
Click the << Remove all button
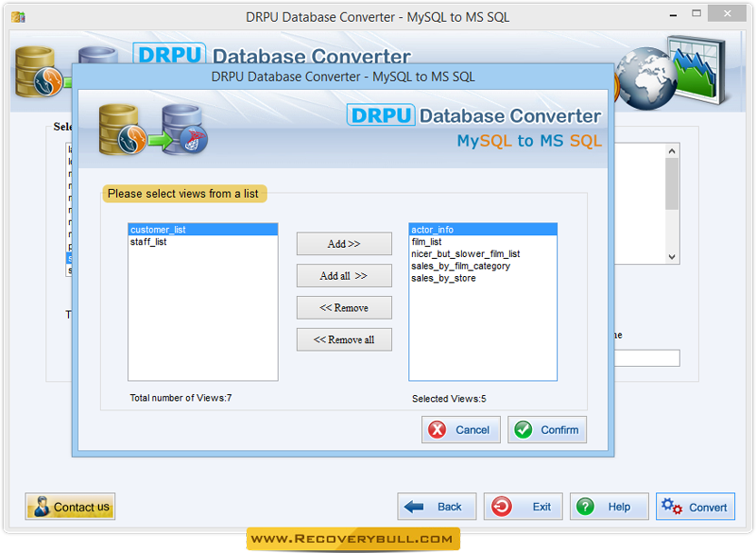(344, 340)
